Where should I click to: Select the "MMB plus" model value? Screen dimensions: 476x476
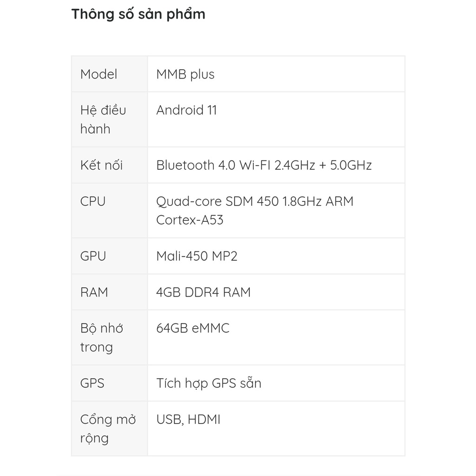[x=185, y=74]
